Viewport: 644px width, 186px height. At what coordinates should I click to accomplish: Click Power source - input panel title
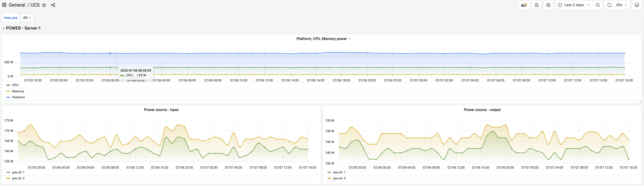coord(161,110)
